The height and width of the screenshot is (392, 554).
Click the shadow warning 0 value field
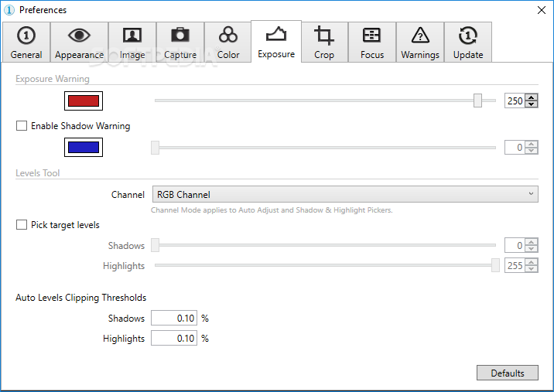point(515,148)
